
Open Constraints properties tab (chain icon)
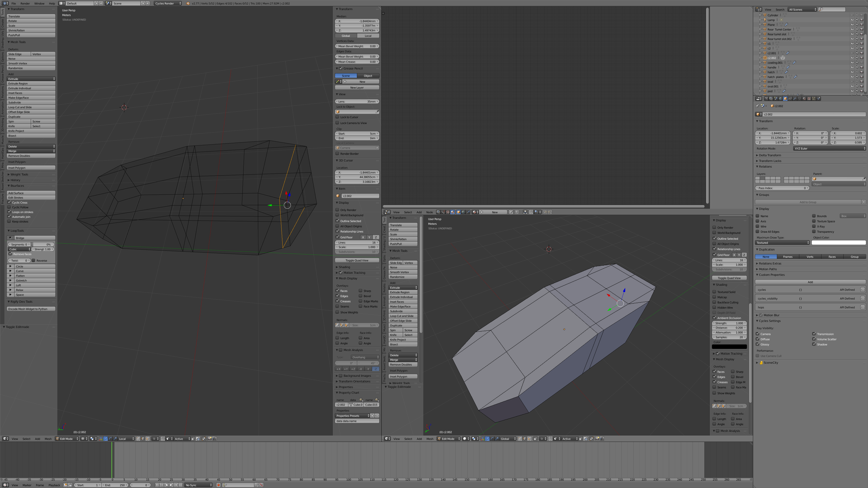pos(790,99)
